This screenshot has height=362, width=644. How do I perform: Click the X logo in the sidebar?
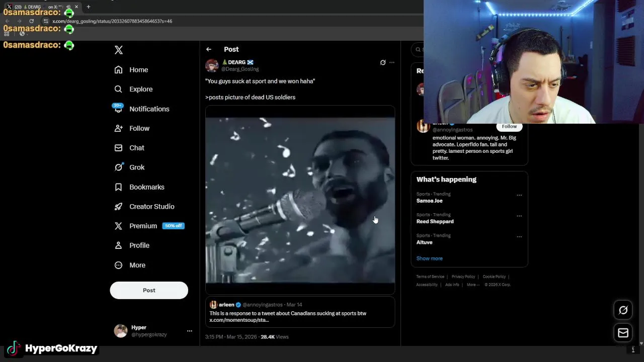point(119,50)
